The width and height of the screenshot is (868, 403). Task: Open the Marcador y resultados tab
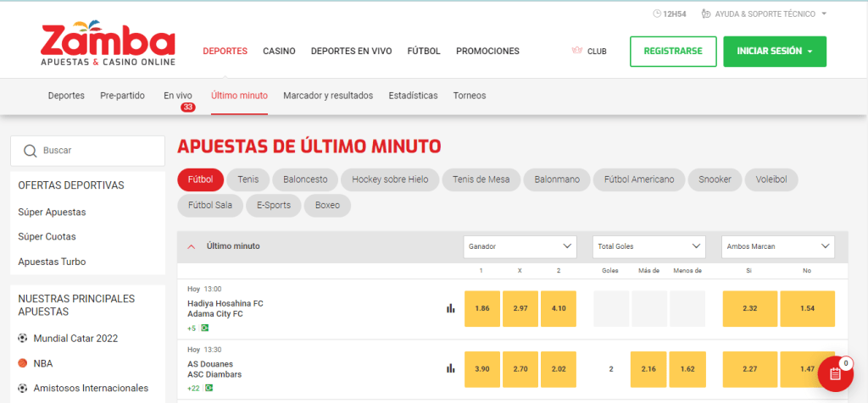pos(328,96)
